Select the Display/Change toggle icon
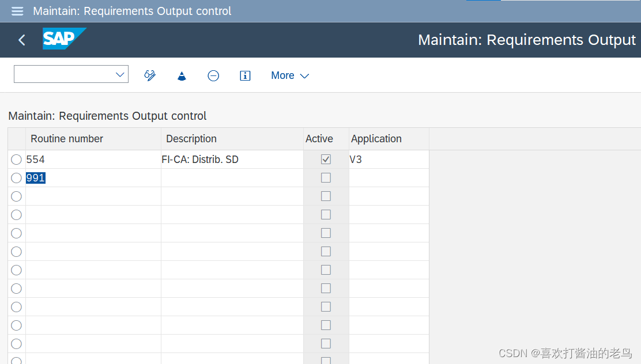 tap(150, 75)
